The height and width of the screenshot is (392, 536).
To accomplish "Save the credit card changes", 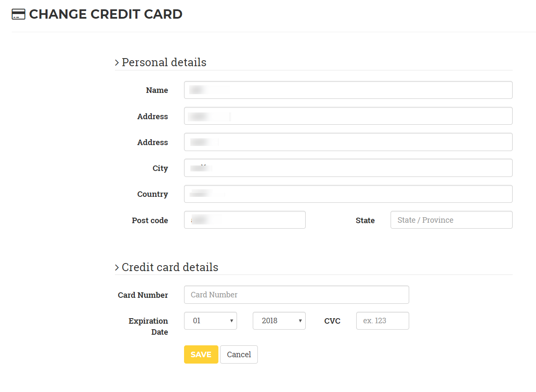I will tap(201, 355).
